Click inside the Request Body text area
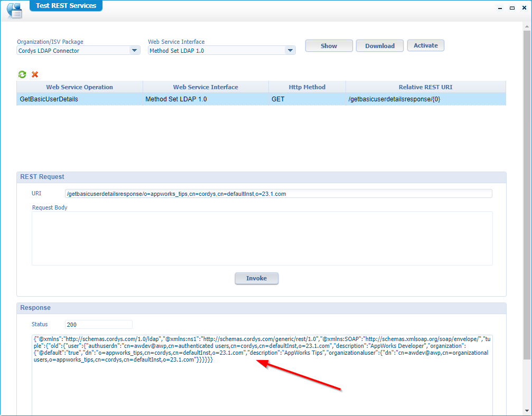 pyautogui.click(x=262, y=238)
